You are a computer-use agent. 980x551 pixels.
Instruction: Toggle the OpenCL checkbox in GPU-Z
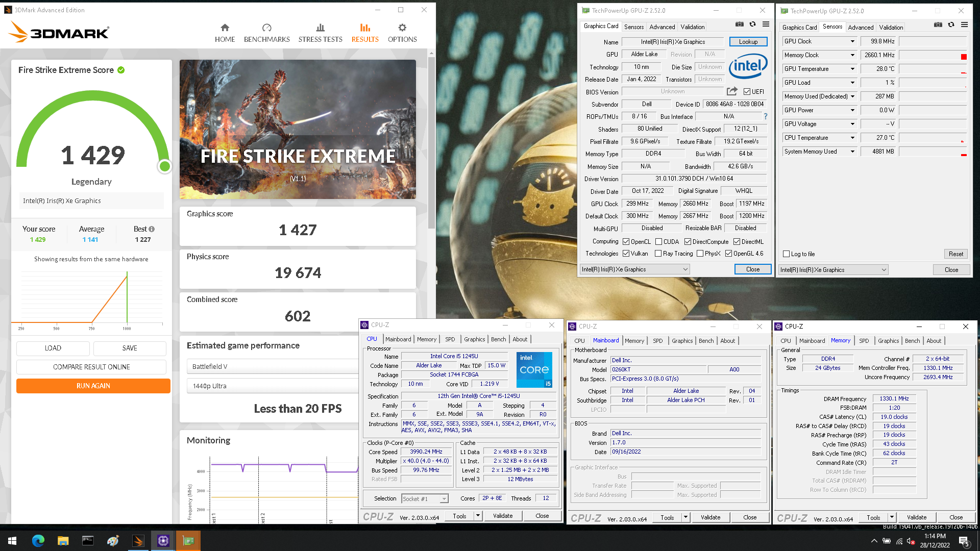click(x=626, y=242)
